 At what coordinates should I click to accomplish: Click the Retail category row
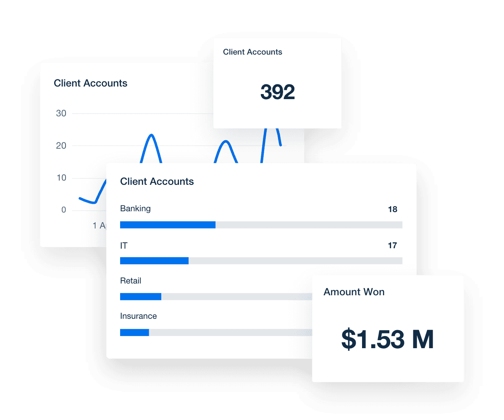(x=131, y=281)
